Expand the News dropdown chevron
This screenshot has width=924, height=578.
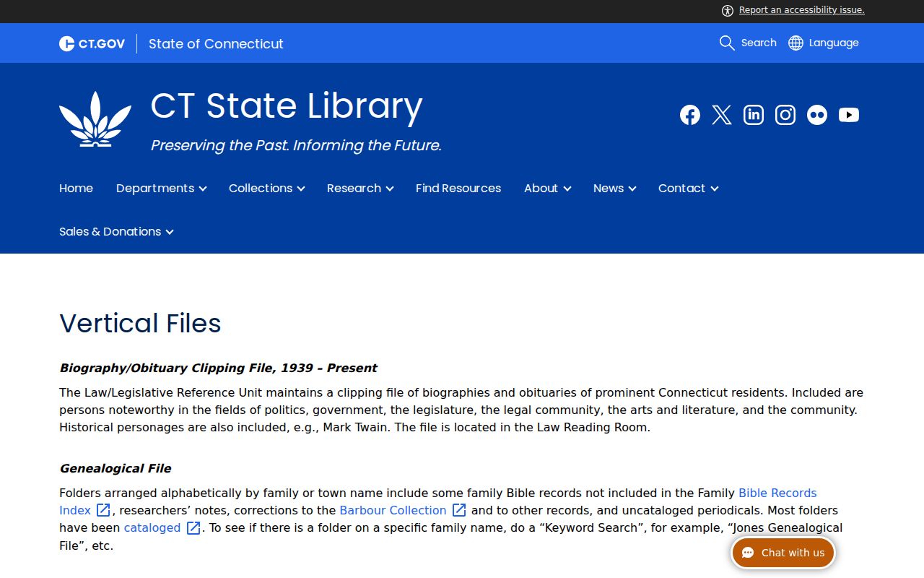[632, 189]
